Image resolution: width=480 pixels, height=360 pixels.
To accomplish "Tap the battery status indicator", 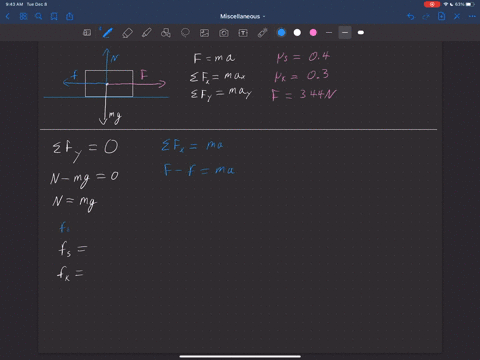I will click(470, 4).
